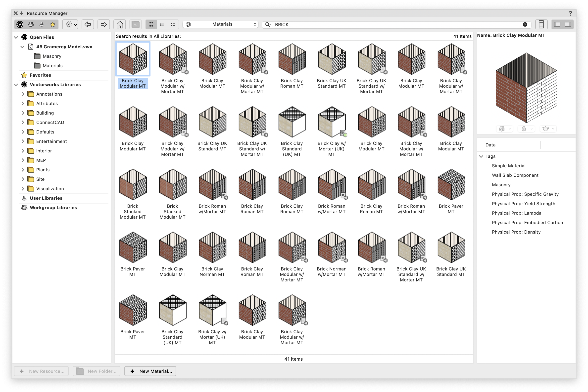The image size is (588, 392).
Task: Switch to list view mode
Action: pyautogui.click(x=162, y=24)
